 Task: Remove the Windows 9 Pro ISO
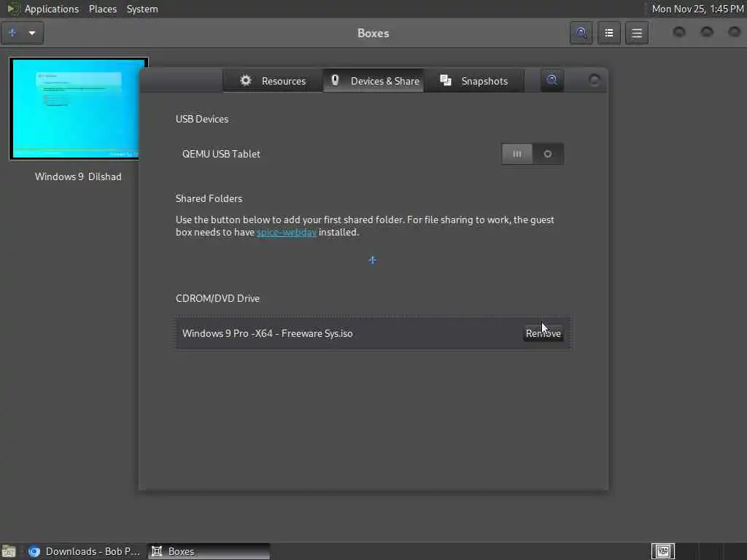[x=543, y=333]
